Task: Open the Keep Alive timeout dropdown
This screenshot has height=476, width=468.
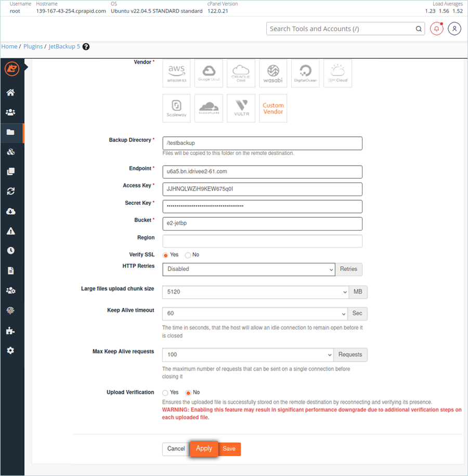Action: point(255,313)
